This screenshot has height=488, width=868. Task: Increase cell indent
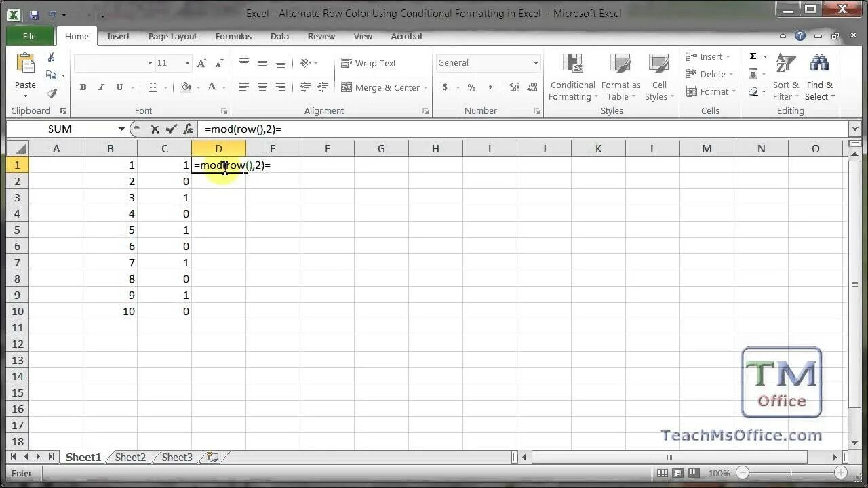pyautogui.click(x=323, y=87)
